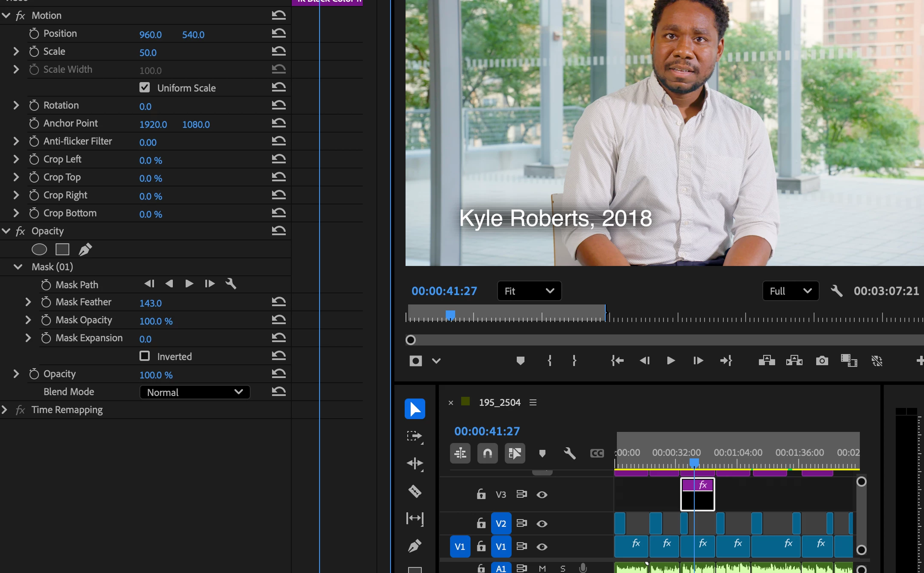Viewport: 924px width, 573px height.
Task: Enable the Inverted mask checkbox
Action: [x=145, y=356]
